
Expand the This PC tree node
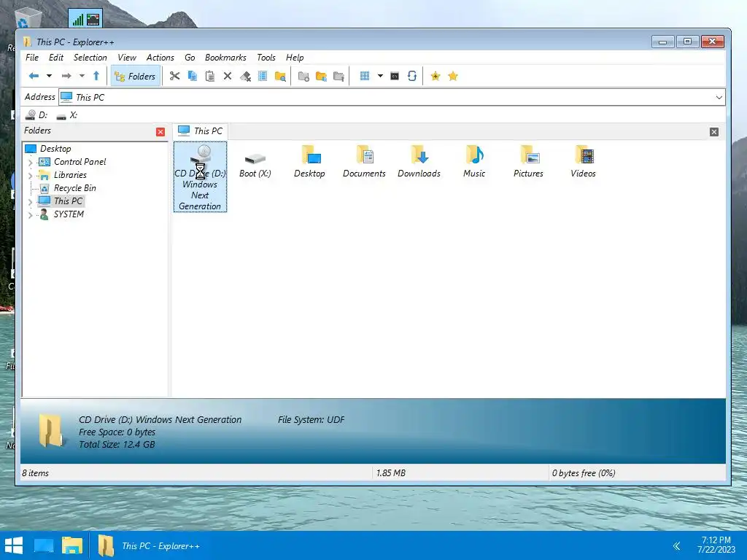click(31, 202)
